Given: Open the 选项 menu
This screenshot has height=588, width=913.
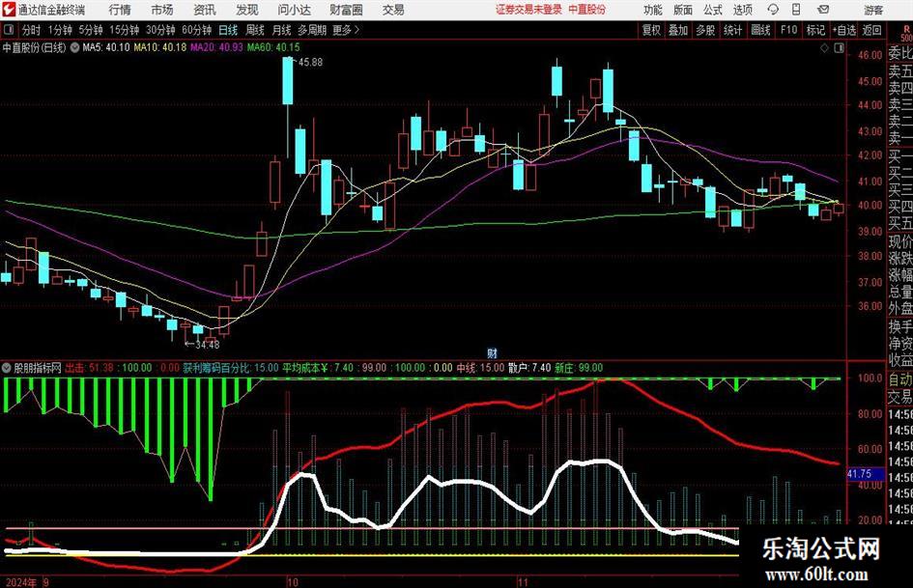Looking at the screenshot, I should 742,10.
